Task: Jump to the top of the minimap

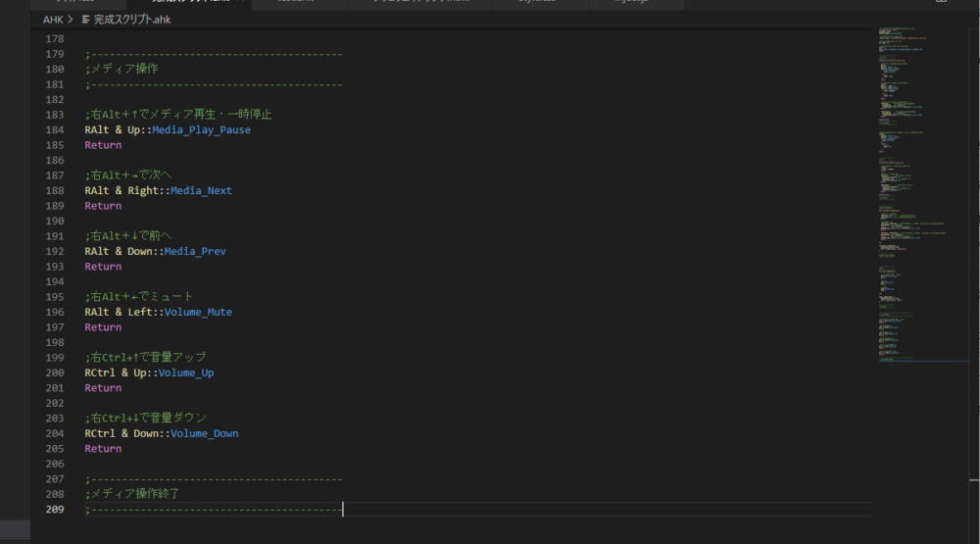Action: [920, 31]
